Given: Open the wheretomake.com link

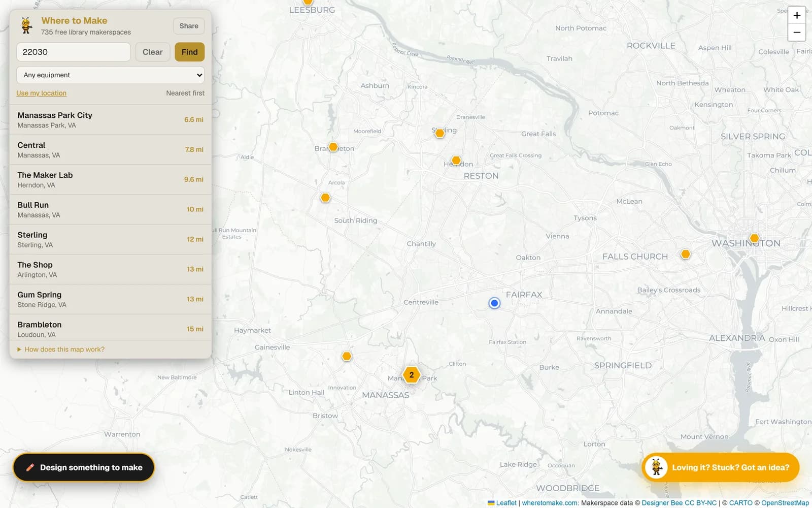Looking at the screenshot, I should [550, 503].
